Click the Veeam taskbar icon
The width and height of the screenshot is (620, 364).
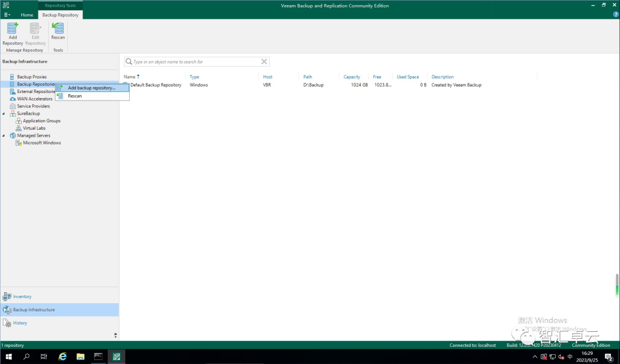tap(116, 357)
